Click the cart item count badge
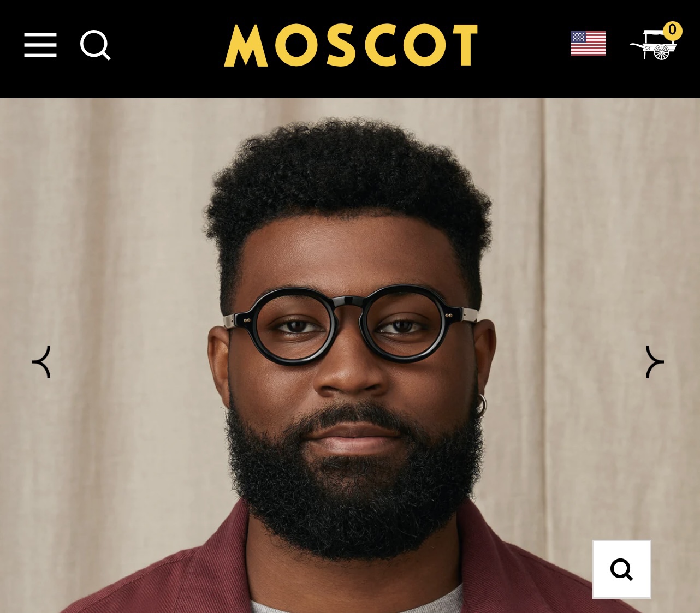The width and height of the screenshot is (700, 613). pos(672,30)
